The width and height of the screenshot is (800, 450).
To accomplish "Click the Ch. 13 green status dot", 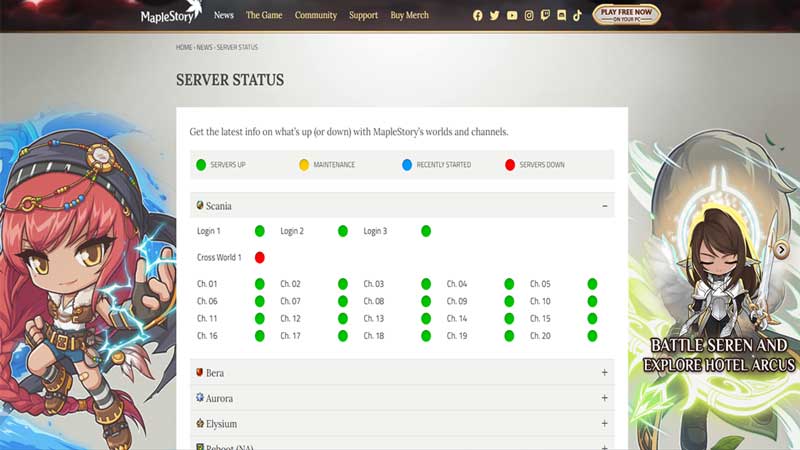I will [x=426, y=318].
